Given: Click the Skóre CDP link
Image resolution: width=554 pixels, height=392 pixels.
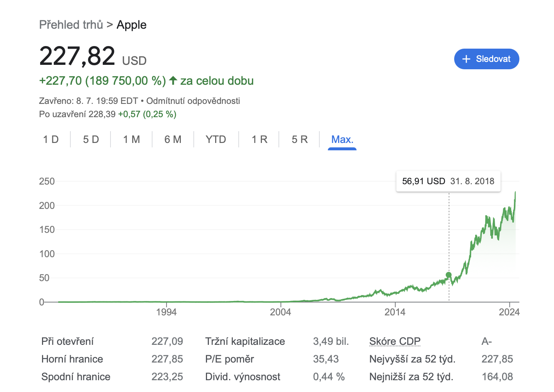Looking at the screenshot, I should (x=395, y=342).
